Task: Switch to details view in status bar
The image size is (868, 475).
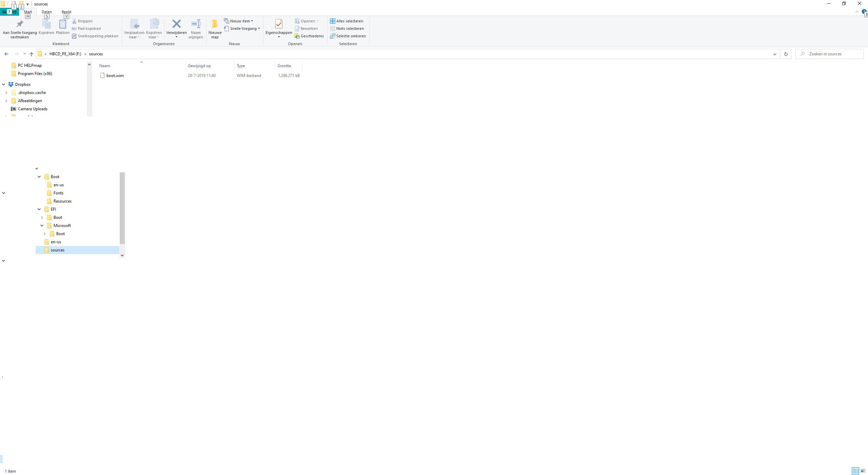Action: (x=855, y=471)
